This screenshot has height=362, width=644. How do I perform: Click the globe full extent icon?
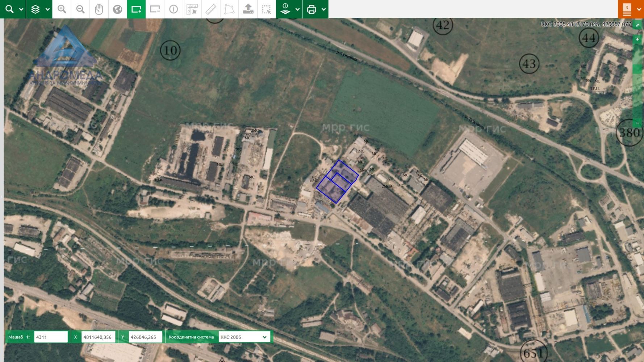pos(117,9)
